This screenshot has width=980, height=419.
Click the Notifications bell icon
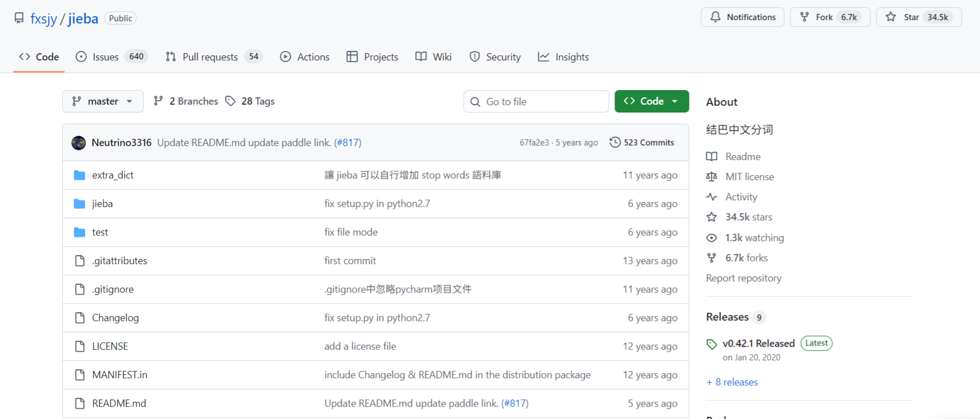(715, 17)
